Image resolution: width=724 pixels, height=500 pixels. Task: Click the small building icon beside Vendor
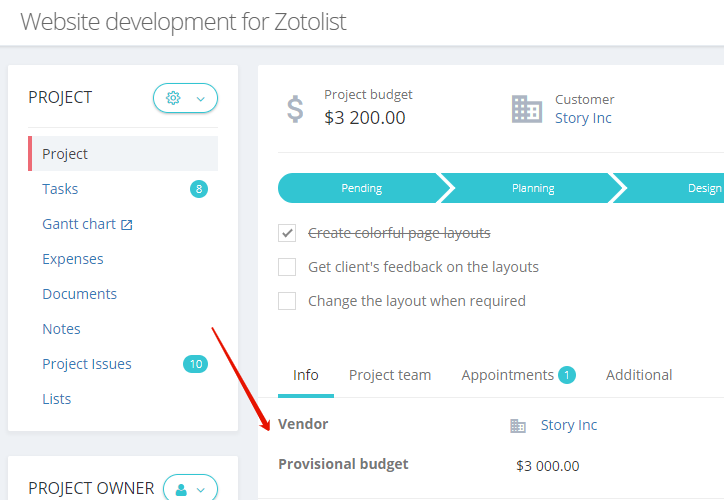tap(518, 425)
